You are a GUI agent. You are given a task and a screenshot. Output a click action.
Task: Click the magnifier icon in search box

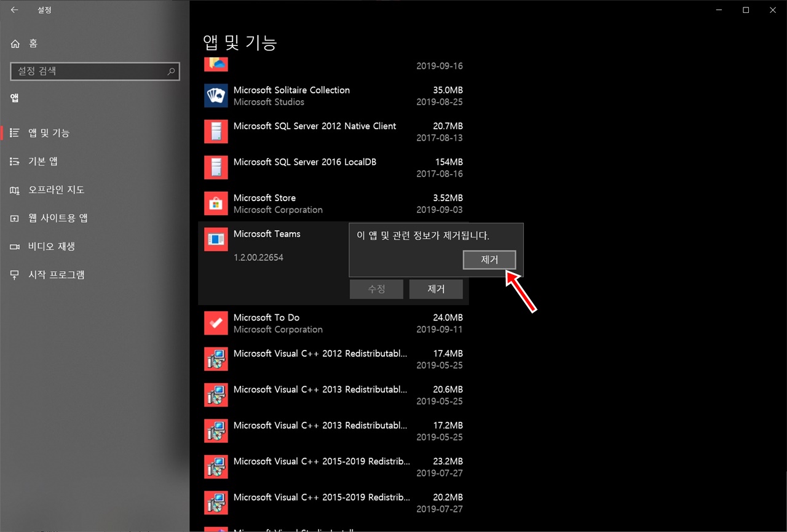[x=172, y=71]
